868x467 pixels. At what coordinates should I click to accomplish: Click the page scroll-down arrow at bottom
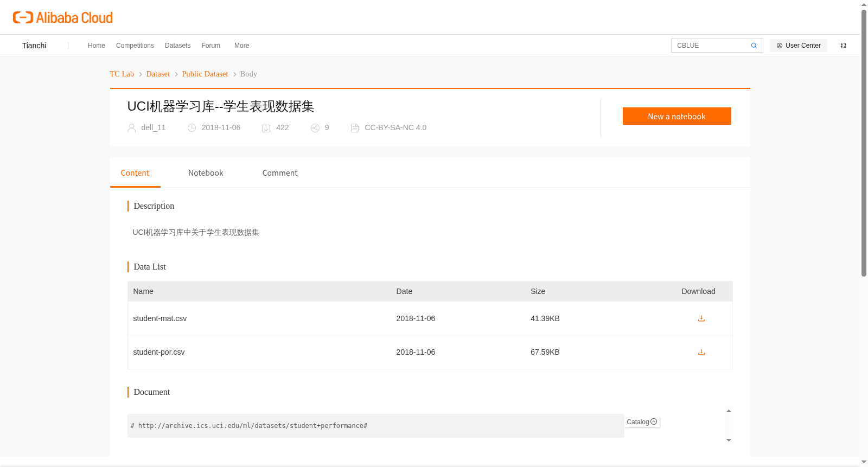864,462
